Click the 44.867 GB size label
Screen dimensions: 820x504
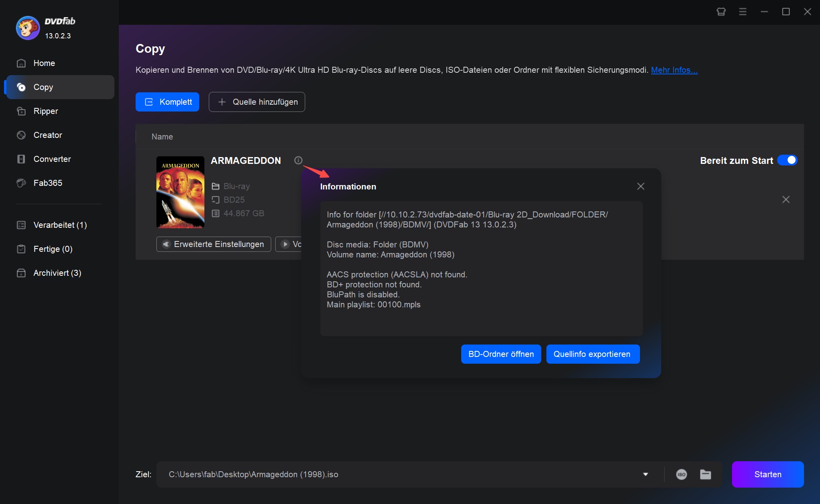coord(244,213)
